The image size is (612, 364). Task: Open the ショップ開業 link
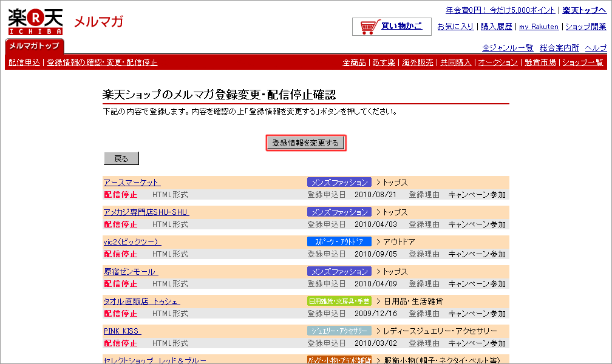[586, 27]
